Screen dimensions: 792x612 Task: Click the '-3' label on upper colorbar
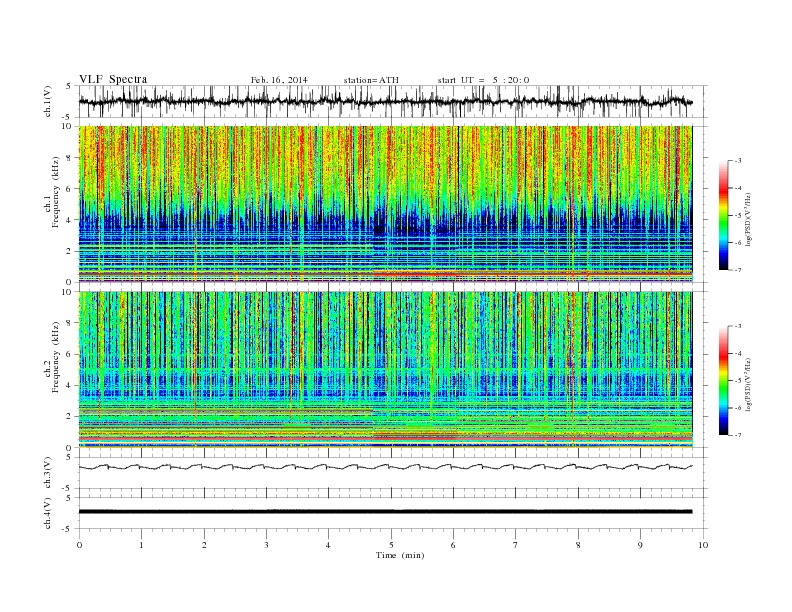click(738, 161)
